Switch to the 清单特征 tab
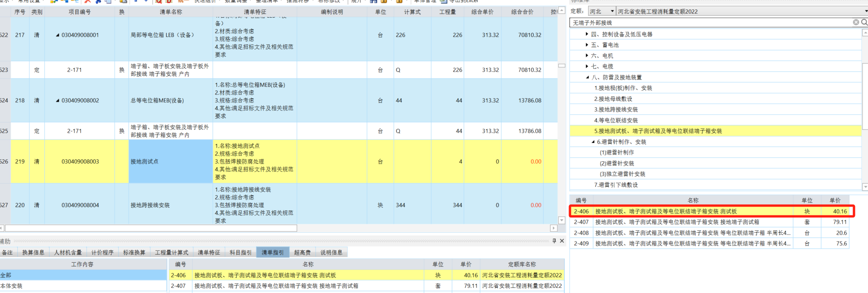 click(209, 252)
